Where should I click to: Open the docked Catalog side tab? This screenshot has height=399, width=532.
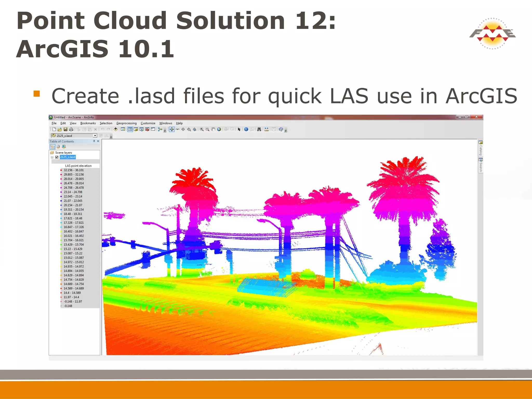pyautogui.click(x=481, y=148)
